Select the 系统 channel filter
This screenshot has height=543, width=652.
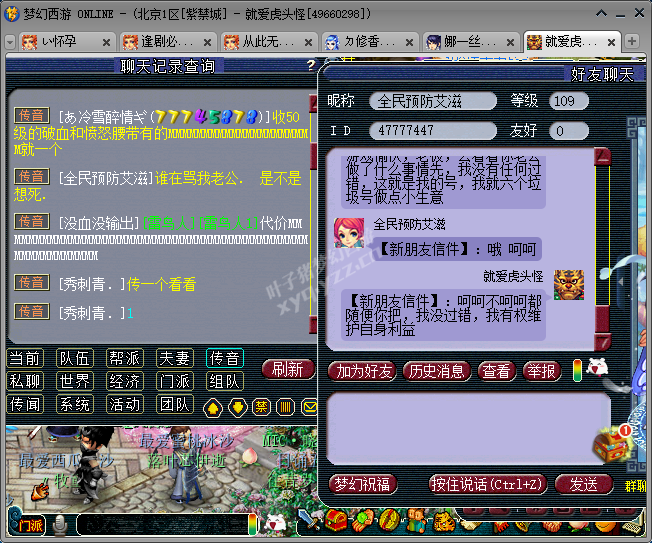click(x=75, y=404)
